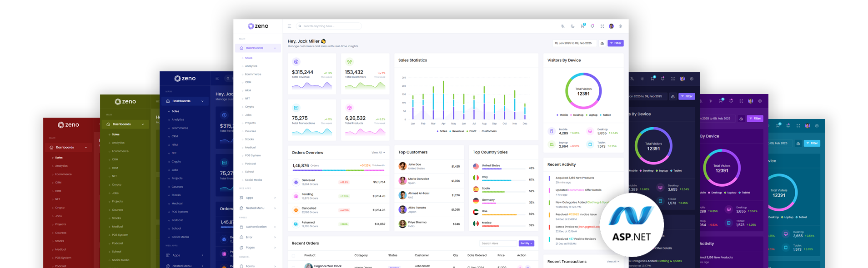The image size is (868, 268).
Task: Open the notifications bell icon
Action: (x=592, y=26)
